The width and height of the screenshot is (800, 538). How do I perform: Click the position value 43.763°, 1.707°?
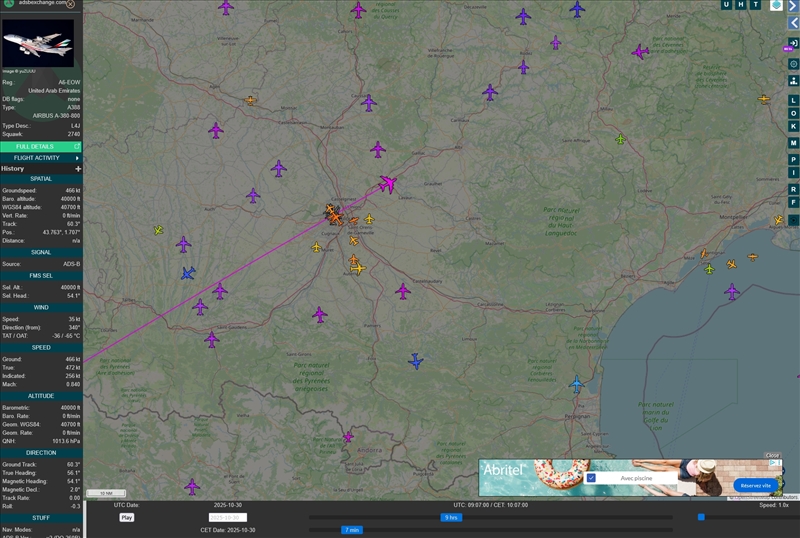click(61, 232)
